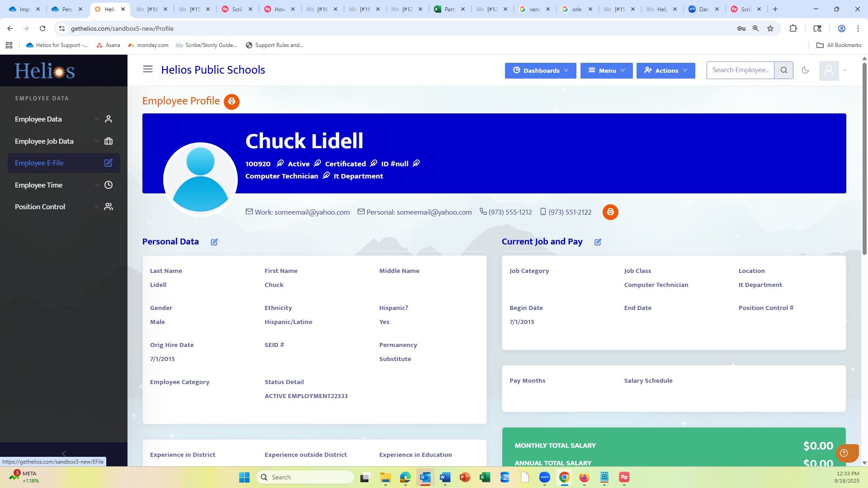Open the Actions dropdown
This screenshot has height=488, width=868.
(x=665, y=70)
